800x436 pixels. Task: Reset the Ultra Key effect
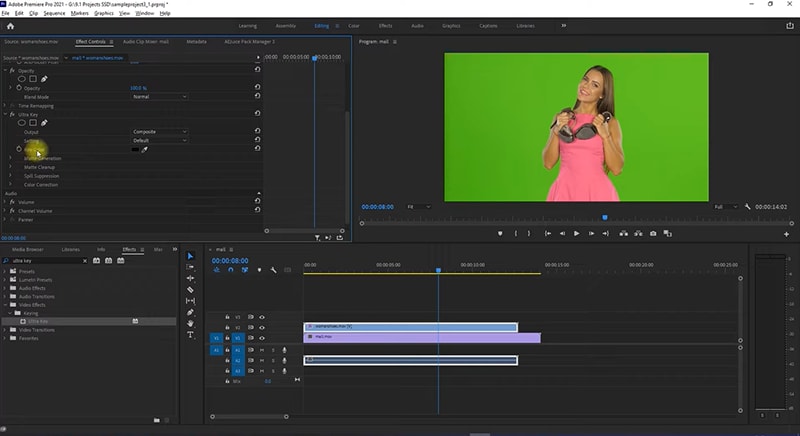click(x=258, y=114)
